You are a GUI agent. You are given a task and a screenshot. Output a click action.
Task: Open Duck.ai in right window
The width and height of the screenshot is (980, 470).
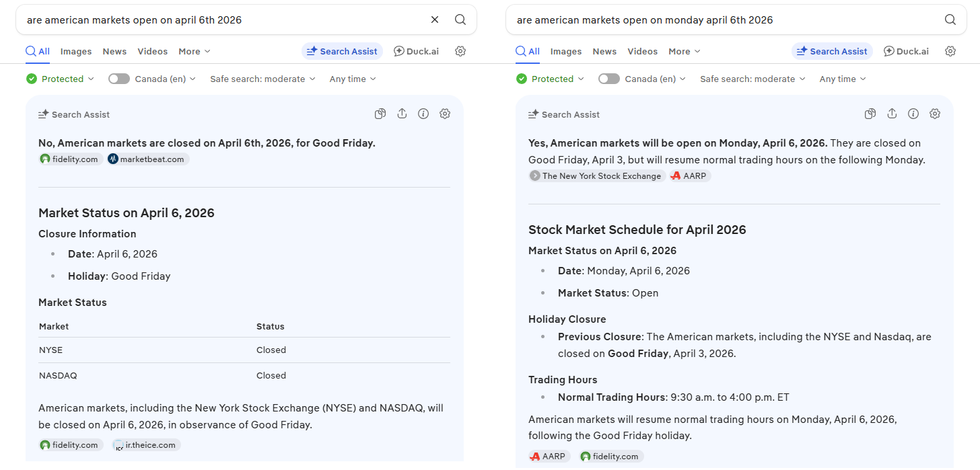pos(906,51)
